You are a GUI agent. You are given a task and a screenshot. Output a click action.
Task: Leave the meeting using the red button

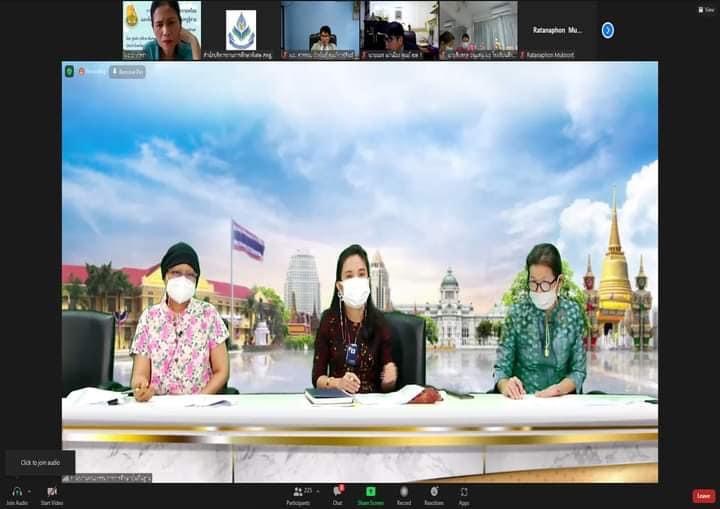(704, 495)
